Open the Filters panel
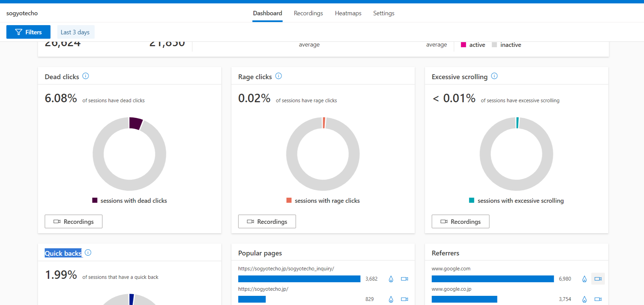 (x=29, y=32)
